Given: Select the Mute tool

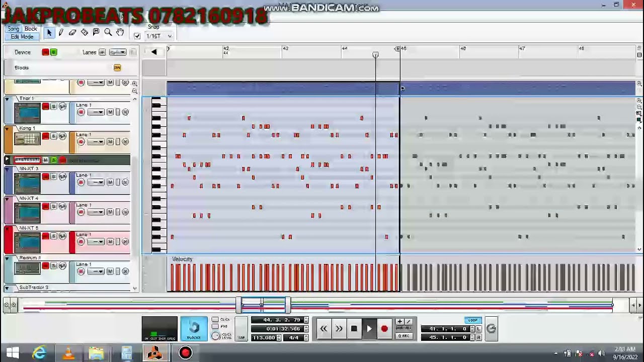Looking at the screenshot, I should pyautogui.click(x=96, y=33).
